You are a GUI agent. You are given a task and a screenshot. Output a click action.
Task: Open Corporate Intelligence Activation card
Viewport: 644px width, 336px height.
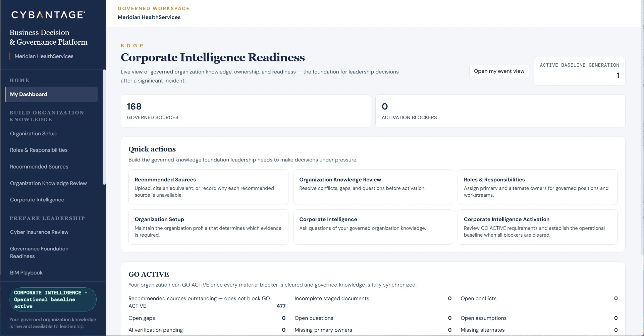537,227
